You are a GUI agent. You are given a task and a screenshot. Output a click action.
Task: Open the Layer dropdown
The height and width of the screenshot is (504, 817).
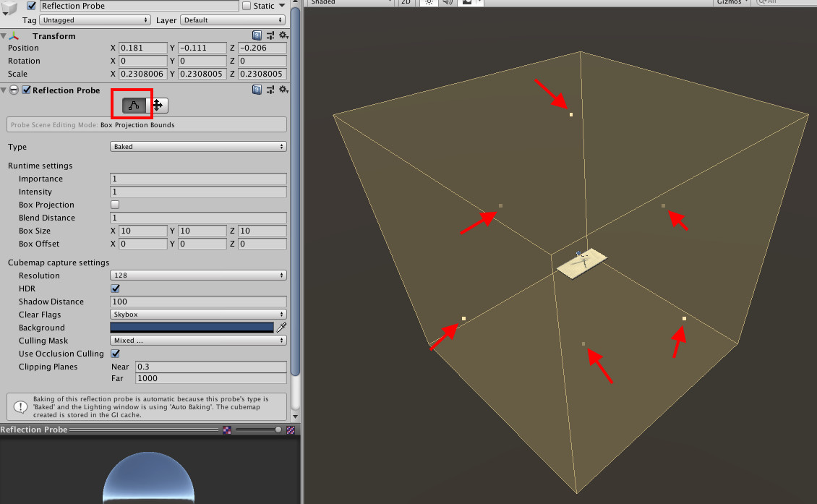234,20
